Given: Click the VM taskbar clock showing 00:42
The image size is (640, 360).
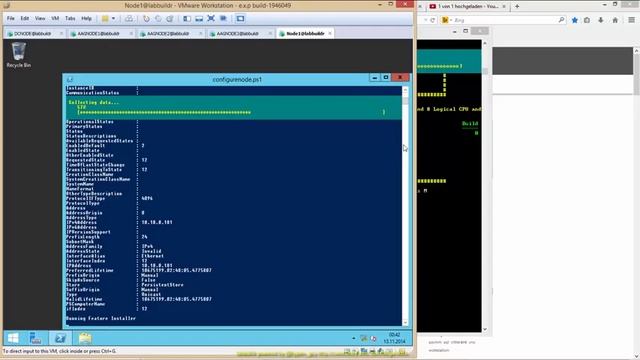Looking at the screenshot, I should tap(394, 338).
